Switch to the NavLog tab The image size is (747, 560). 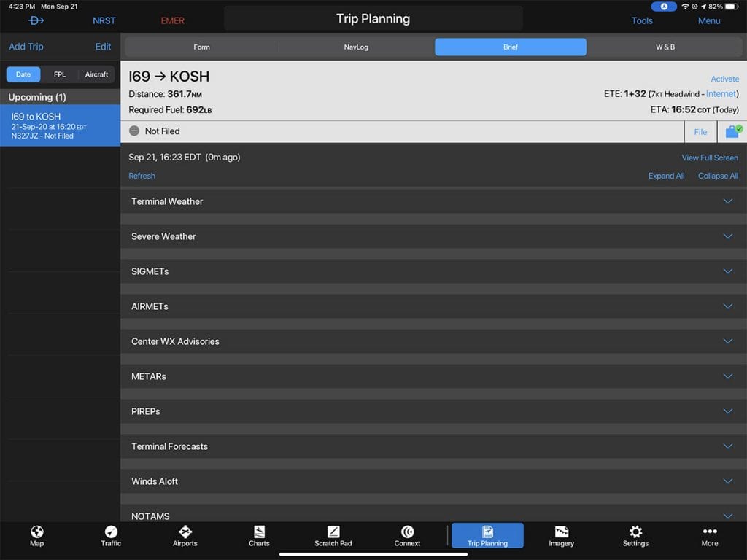(x=356, y=47)
